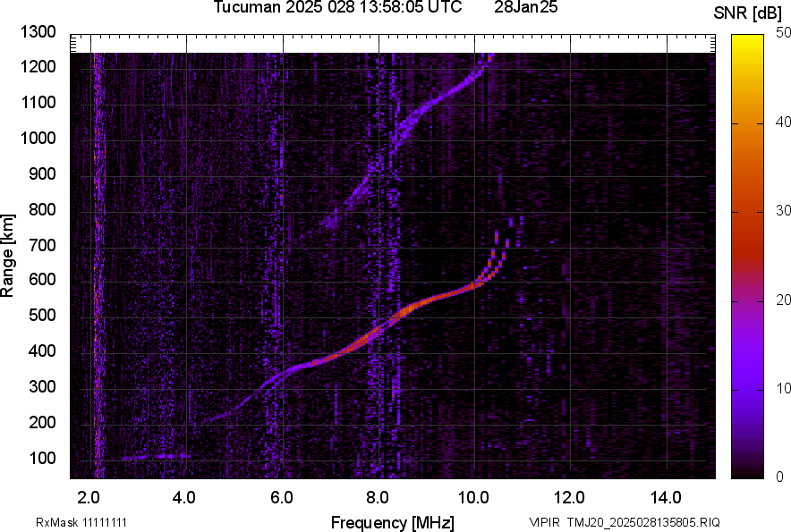This screenshot has height=532, width=791.
Task: Click the frequency tick label 10.0
Action: [x=472, y=498]
